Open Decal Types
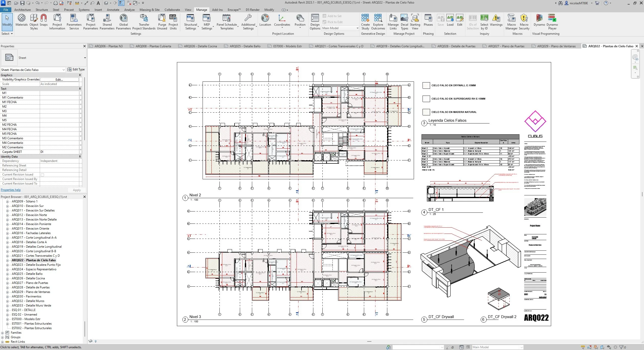This screenshot has height=350, width=644. coord(404,22)
